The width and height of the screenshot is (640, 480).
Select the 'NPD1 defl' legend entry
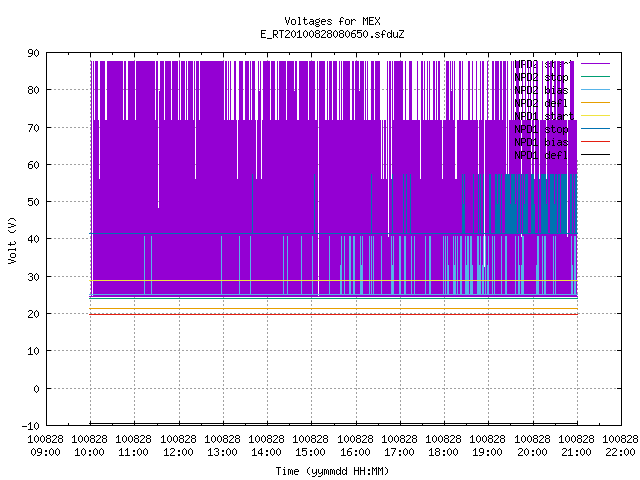(x=541, y=156)
